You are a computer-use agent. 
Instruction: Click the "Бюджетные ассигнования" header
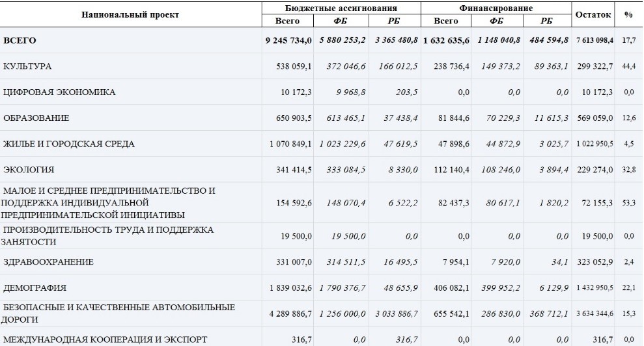(341, 8)
